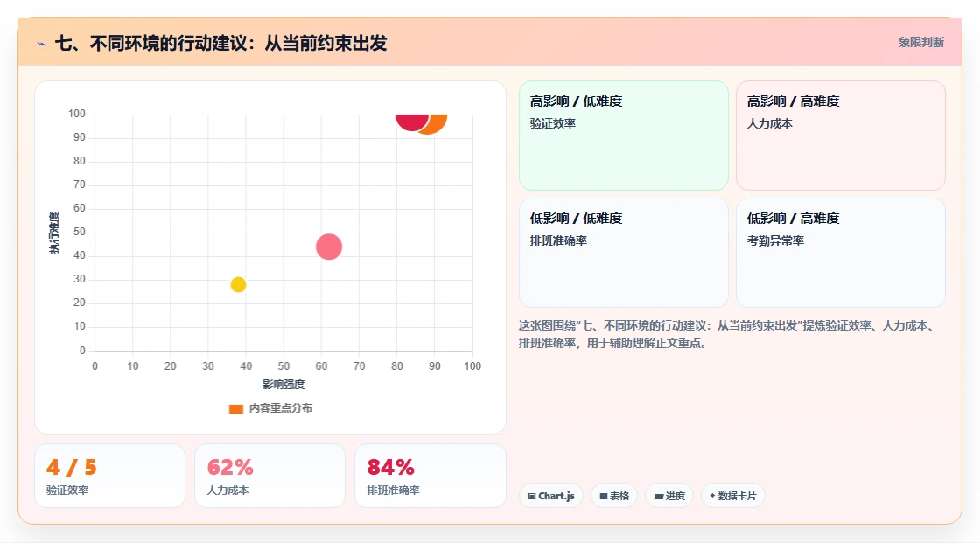Click the 影响强度 x-axis title

(283, 384)
